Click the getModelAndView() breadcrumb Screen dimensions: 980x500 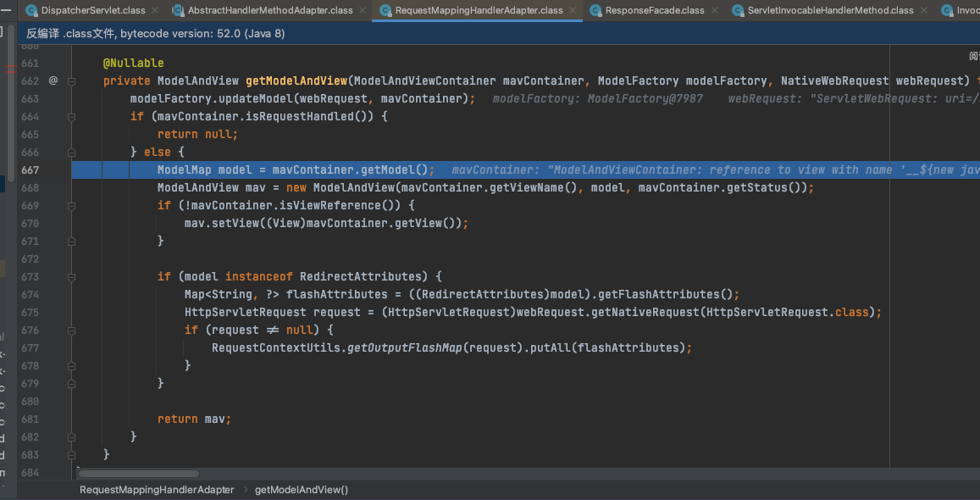click(x=302, y=490)
